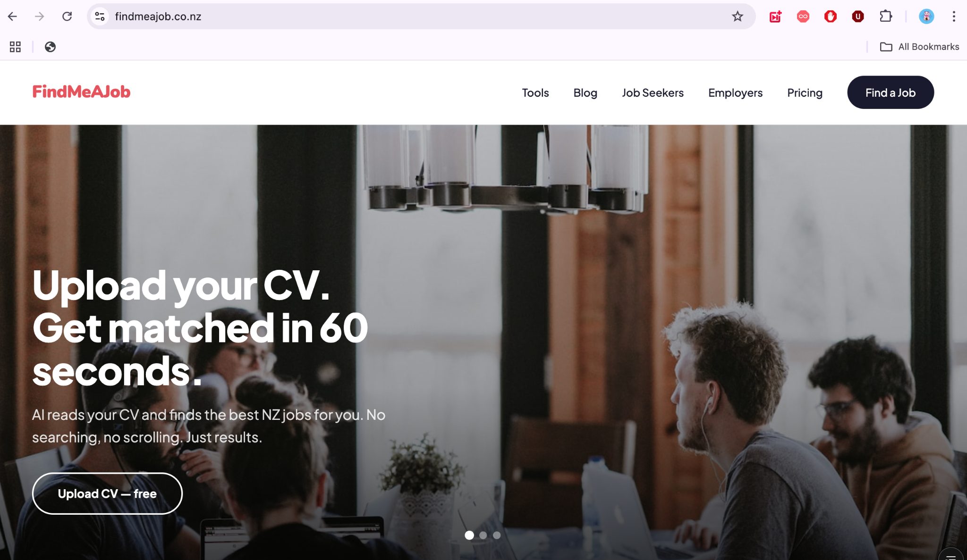Click the Upload CV — free button

pos(107,493)
